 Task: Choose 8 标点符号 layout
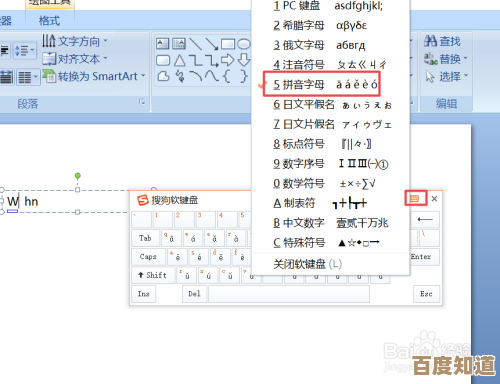[x=330, y=144]
